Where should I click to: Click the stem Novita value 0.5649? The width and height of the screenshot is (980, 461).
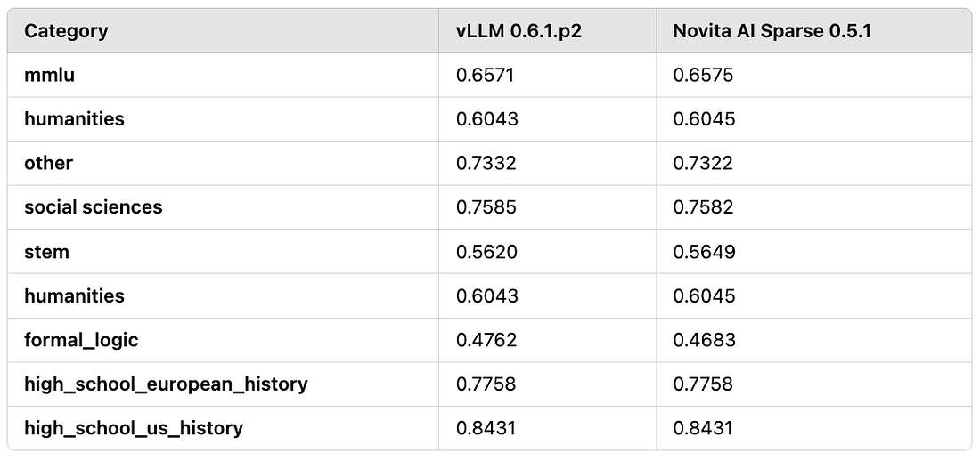[704, 252]
